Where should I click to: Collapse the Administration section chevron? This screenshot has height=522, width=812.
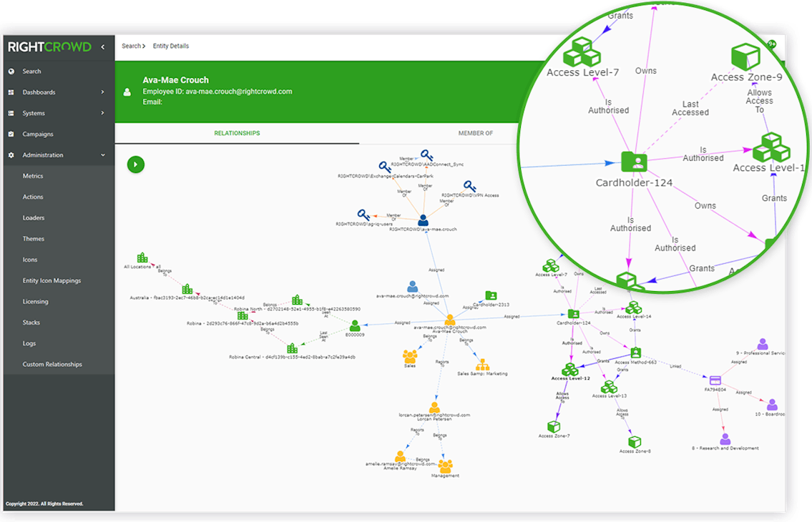[x=102, y=155]
